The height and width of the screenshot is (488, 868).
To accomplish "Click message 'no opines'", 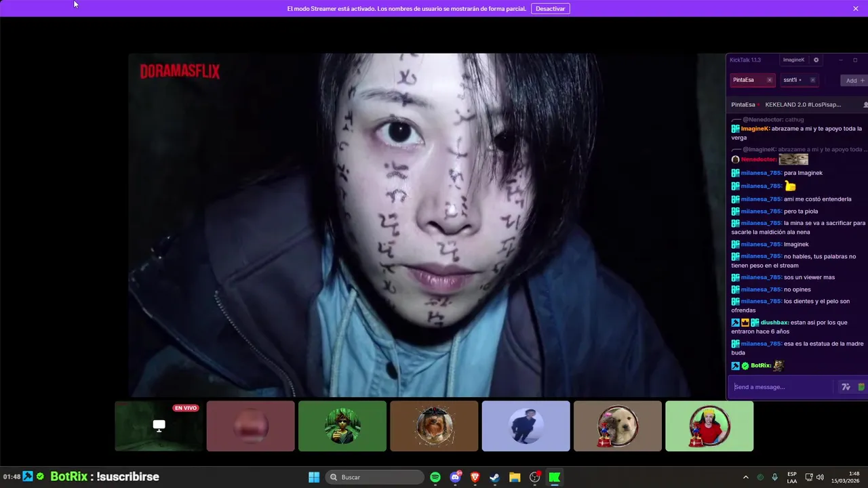I will 797,289.
